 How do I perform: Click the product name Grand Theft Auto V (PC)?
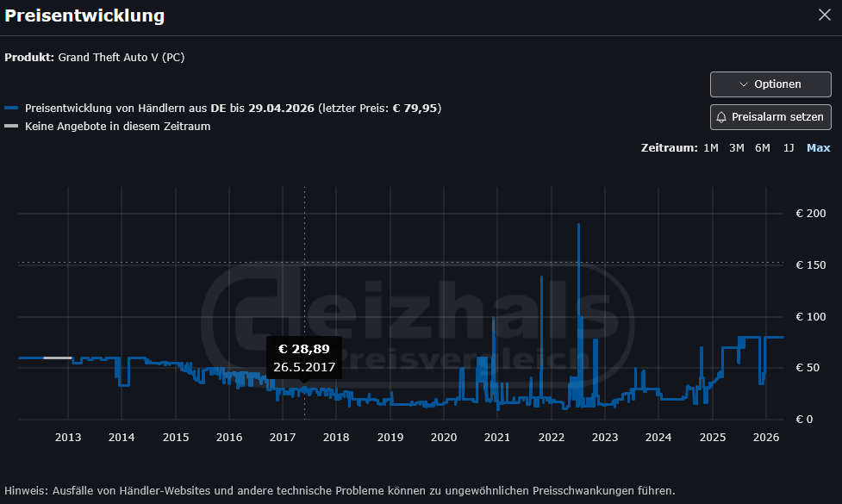coord(122,58)
